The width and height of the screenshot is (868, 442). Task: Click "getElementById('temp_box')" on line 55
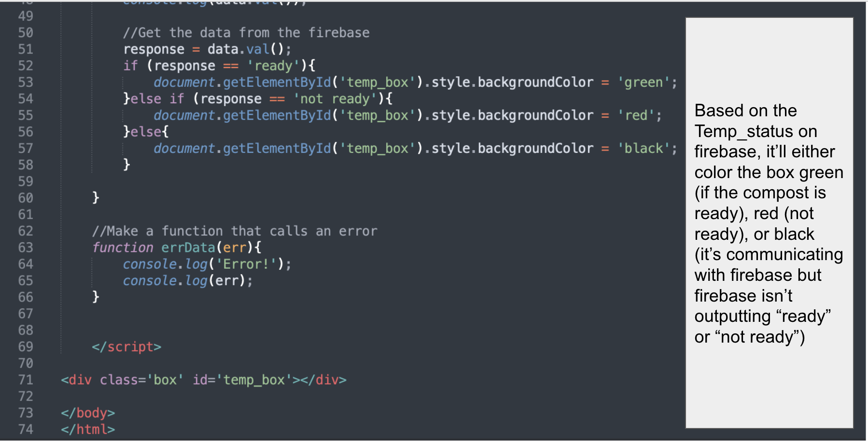(x=323, y=115)
